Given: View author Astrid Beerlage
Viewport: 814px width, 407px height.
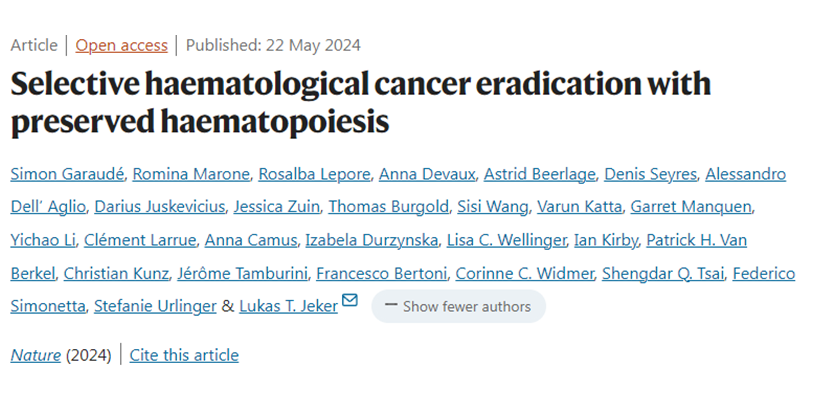Looking at the screenshot, I should pyautogui.click(x=538, y=174).
